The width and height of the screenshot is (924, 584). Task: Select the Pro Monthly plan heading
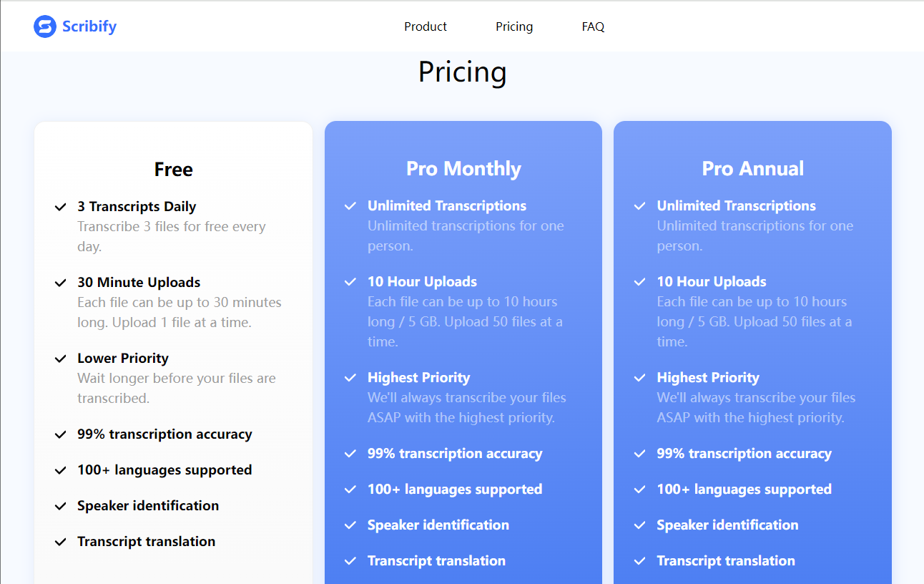[463, 169]
